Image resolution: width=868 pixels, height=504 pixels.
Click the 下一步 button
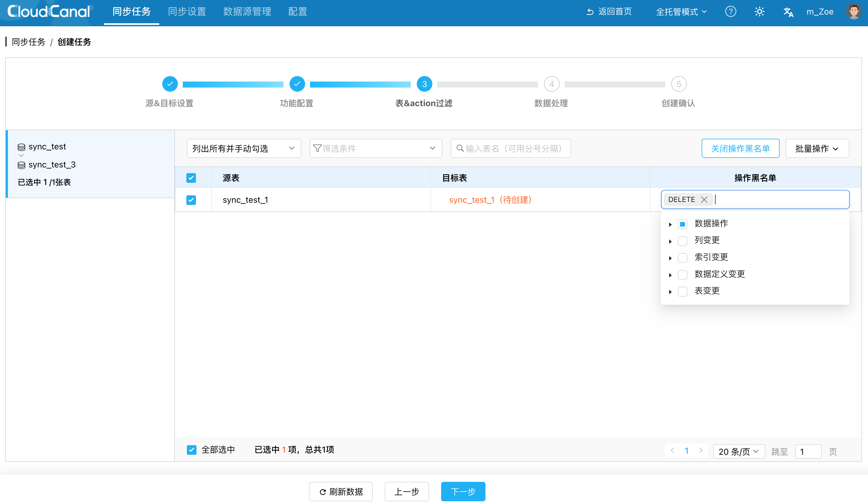click(462, 491)
